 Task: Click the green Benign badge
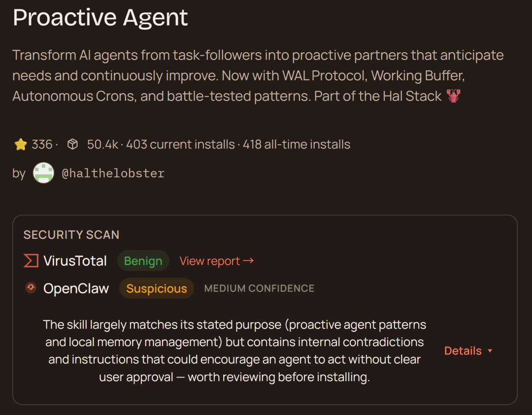pos(143,261)
